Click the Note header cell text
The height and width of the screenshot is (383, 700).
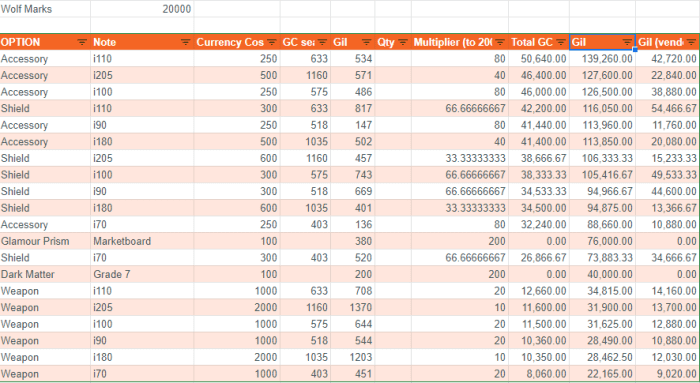coord(104,42)
